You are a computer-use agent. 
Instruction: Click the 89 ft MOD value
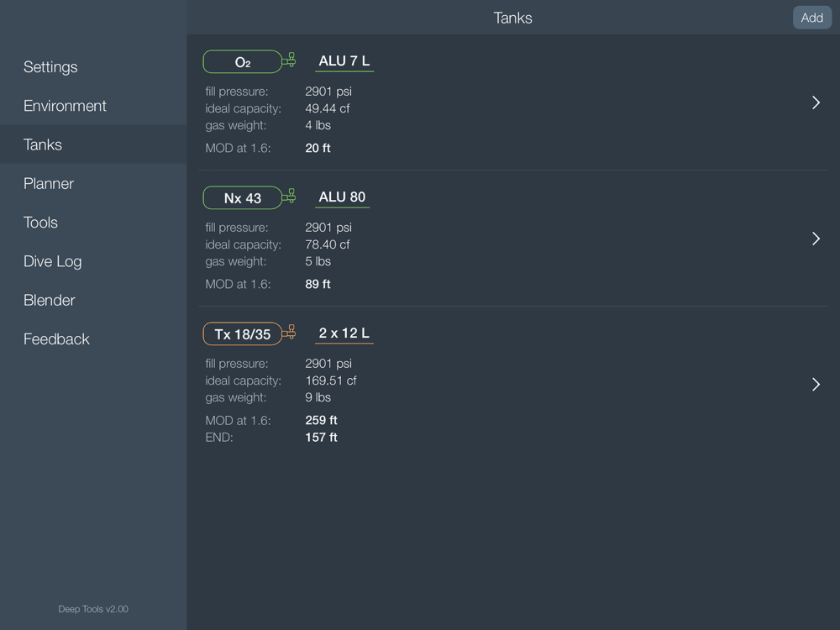click(x=318, y=285)
